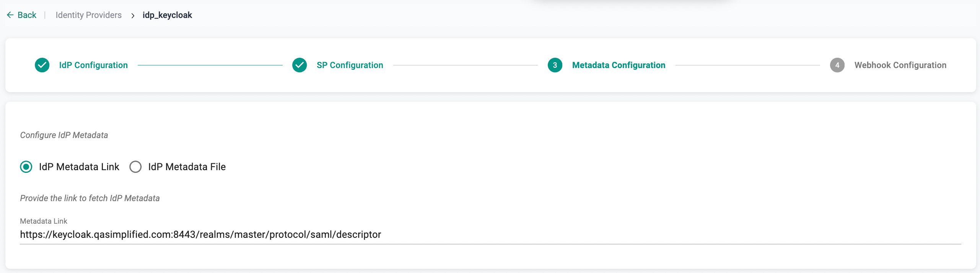
Task: Click the step 3 number circle
Action: (x=555, y=65)
